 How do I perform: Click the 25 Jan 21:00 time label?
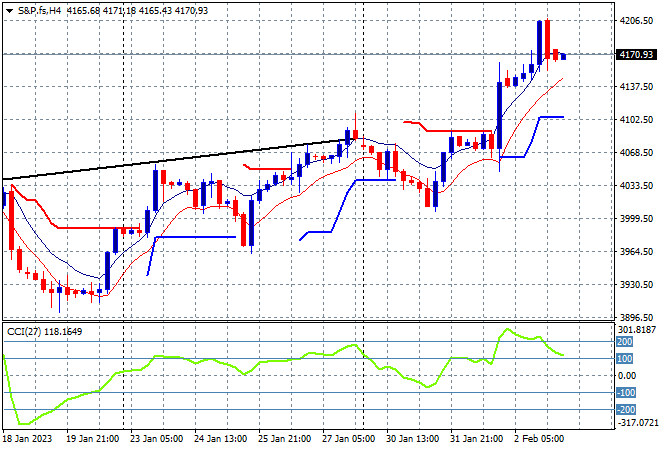[x=285, y=439]
